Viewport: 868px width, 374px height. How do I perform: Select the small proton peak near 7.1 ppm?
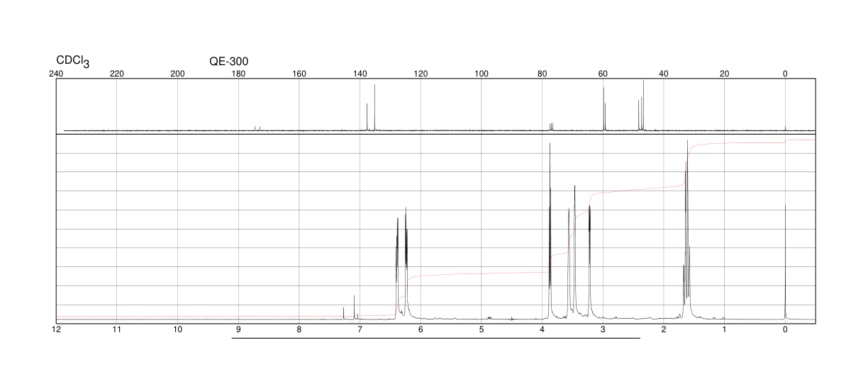(354, 307)
